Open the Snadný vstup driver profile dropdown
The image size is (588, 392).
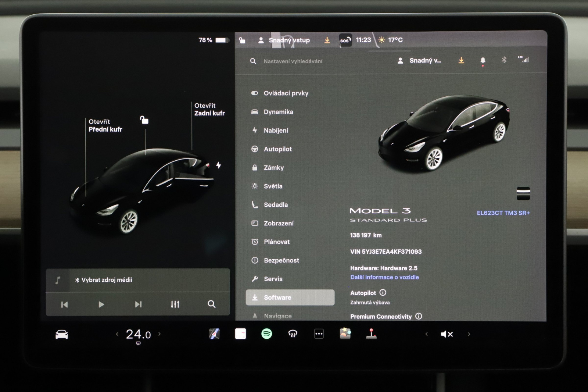(420, 61)
